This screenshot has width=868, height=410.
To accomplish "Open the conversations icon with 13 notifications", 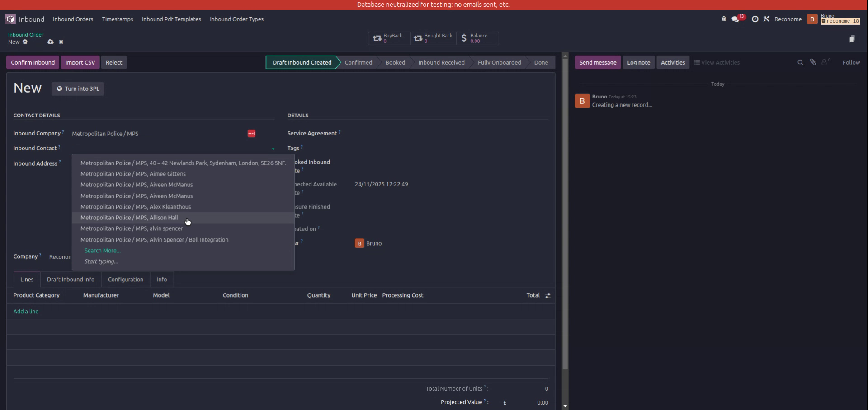I will tap(735, 19).
